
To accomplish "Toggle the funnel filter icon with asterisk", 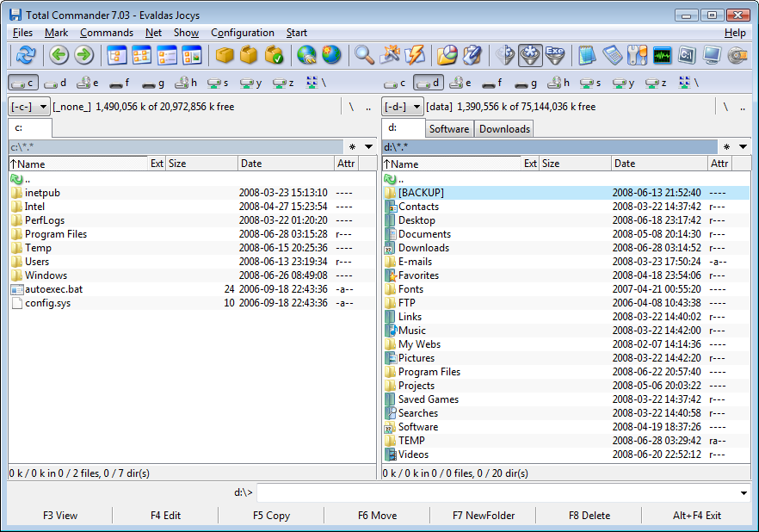I will click(x=530, y=55).
